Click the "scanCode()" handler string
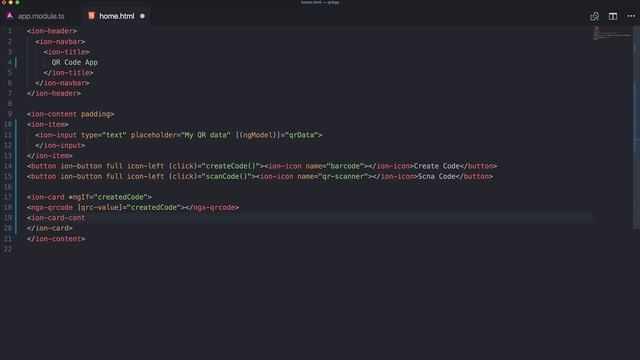The image size is (640, 360). (x=227, y=176)
